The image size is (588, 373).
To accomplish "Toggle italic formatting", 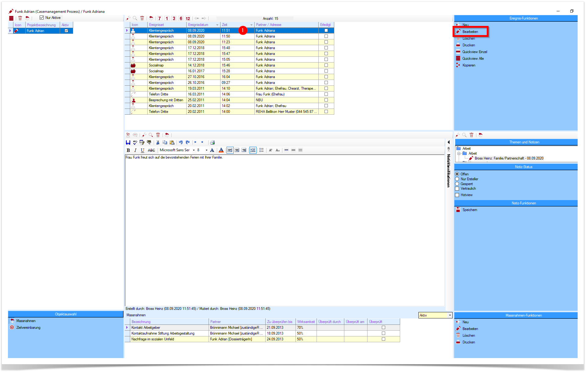I will (x=135, y=150).
